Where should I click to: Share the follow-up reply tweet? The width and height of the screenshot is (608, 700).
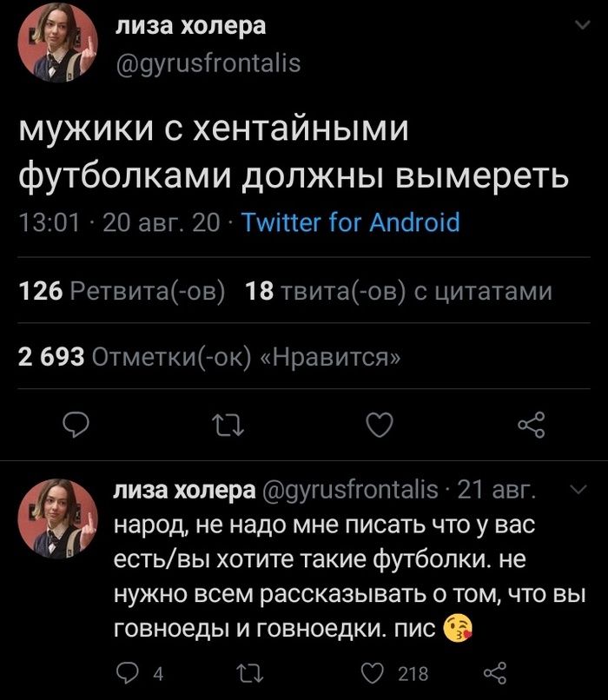coord(493,673)
